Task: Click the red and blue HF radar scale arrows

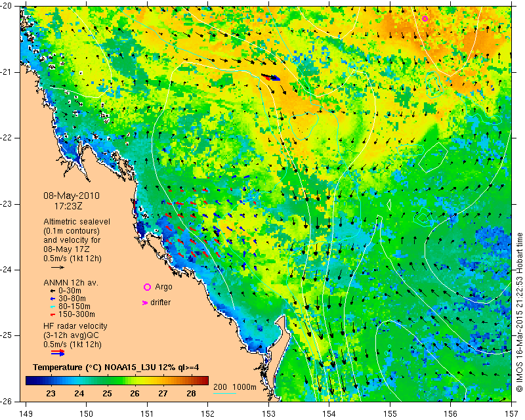Action: (58, 352)
